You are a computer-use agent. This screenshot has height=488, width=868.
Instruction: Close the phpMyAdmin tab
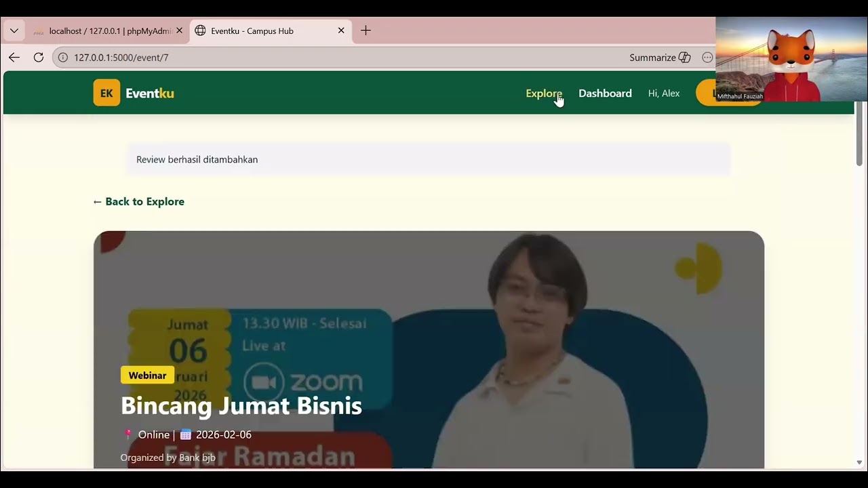(x=180, y=30)
